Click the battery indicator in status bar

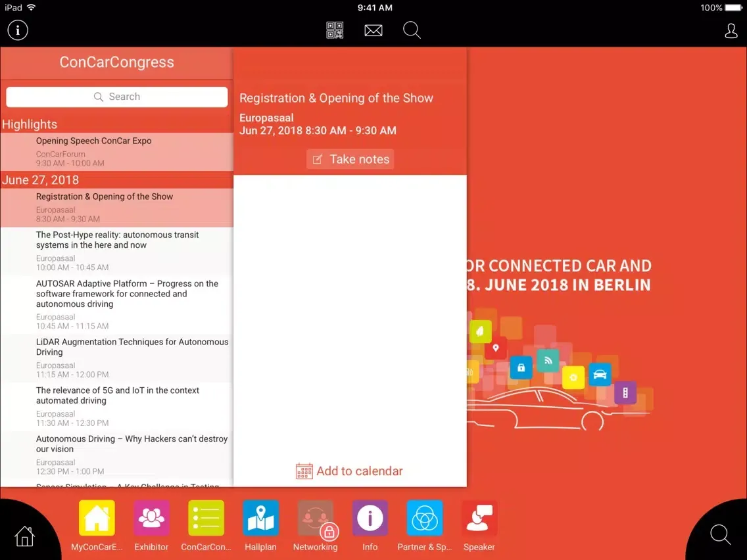click(733, 8)
